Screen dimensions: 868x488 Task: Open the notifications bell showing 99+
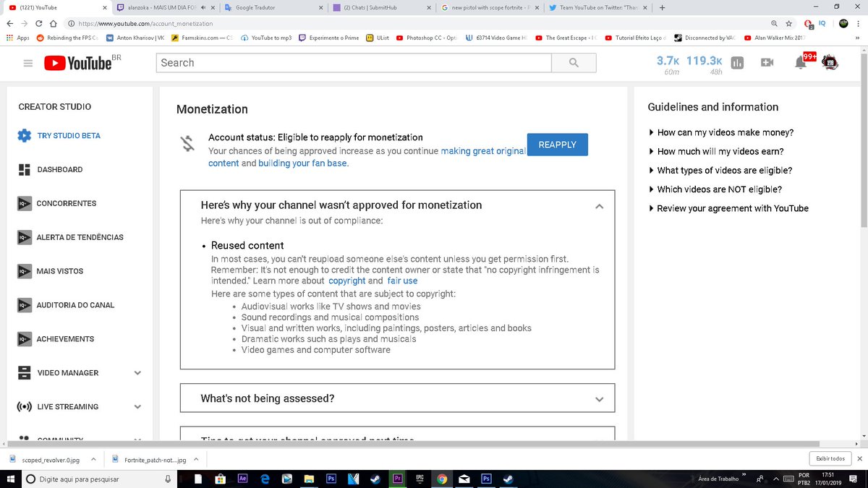pyautogui.click(x=801, y=63)
